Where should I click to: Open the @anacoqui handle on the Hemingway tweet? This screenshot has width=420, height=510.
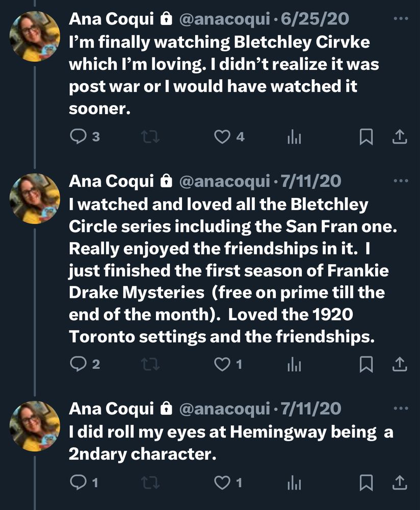click(x=224, y=409)
